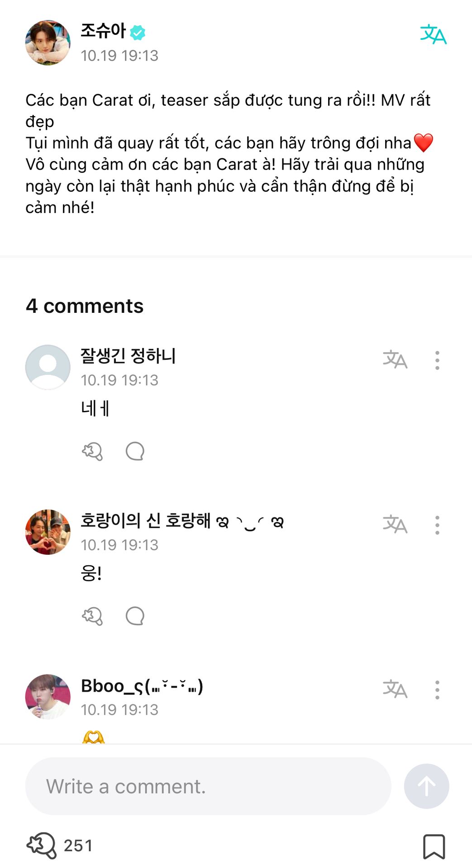Cheer the '네ㅔ' comment
Viewport: 472px width, 868px height.
coord(92,451)
